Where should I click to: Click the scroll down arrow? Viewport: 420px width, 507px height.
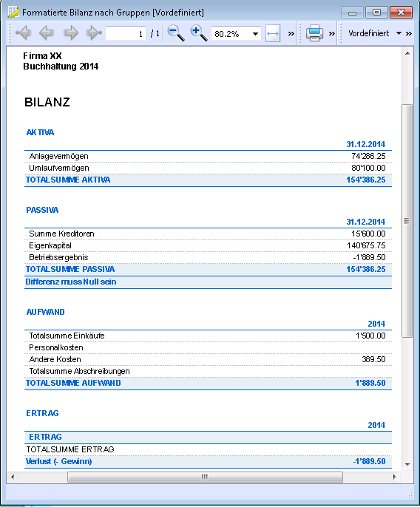[407, 465]
